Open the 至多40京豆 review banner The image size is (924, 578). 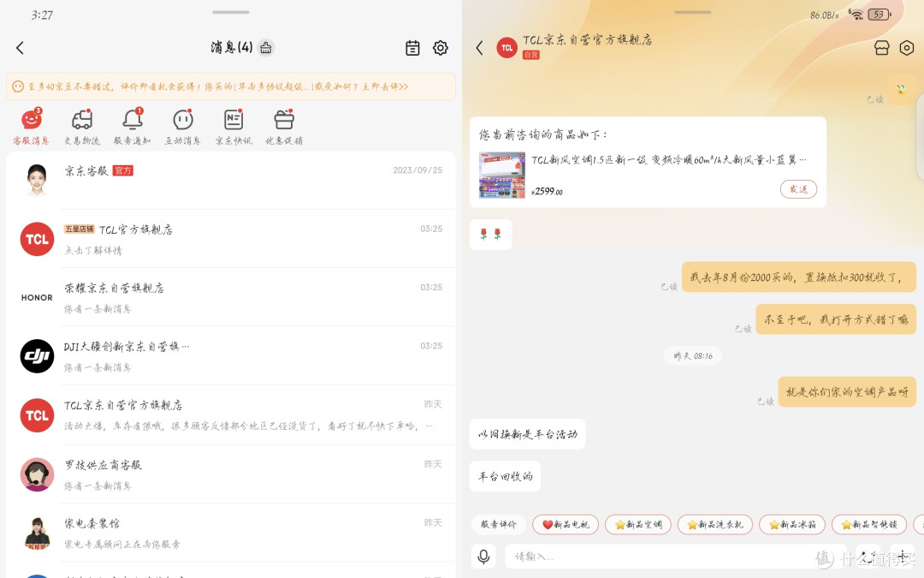tap(231, 86)
